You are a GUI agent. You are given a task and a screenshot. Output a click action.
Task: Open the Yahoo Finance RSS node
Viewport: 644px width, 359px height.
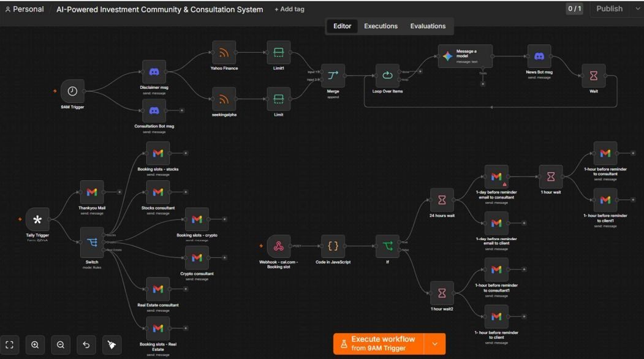click(x=224, y=53)
